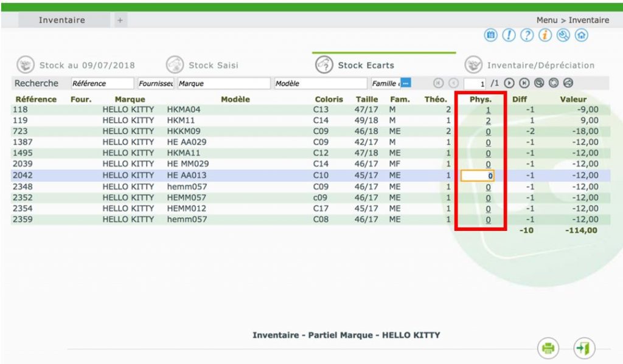Open the question mark help icon
This screenshot has width=623, height=364.
point(527,35)
